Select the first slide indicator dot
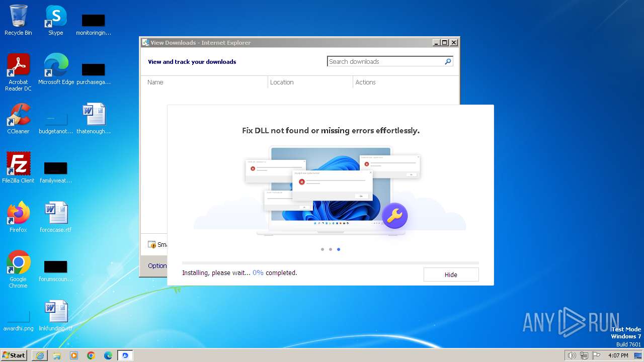Viewport: 644px width, 362px height. click(x=323, y=249)
